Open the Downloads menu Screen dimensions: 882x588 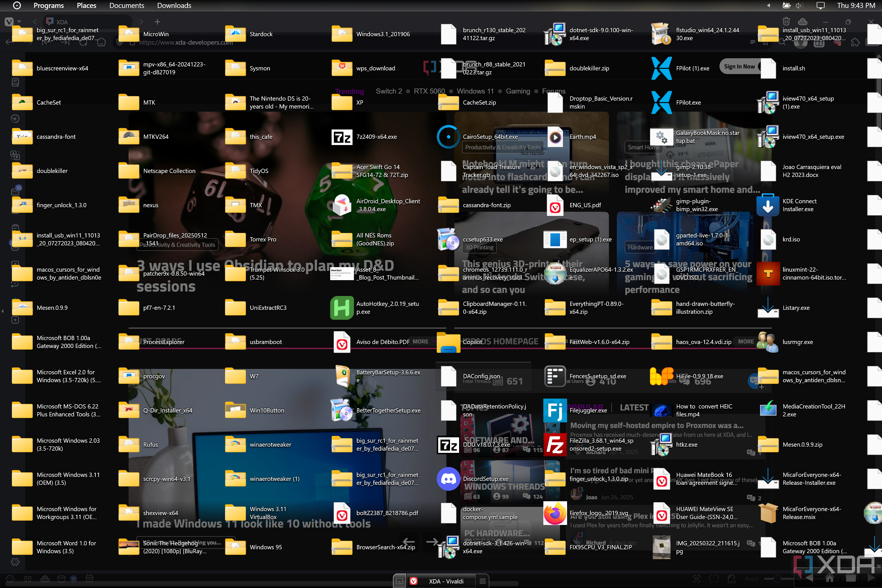[x=174, y=6]
